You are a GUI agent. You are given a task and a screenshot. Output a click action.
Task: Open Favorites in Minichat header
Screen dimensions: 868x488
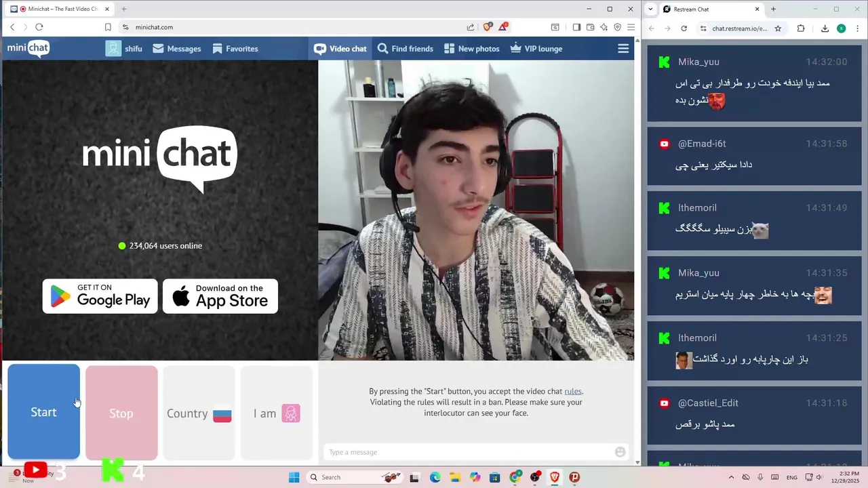pyautogui.click(x=235, y=49)
